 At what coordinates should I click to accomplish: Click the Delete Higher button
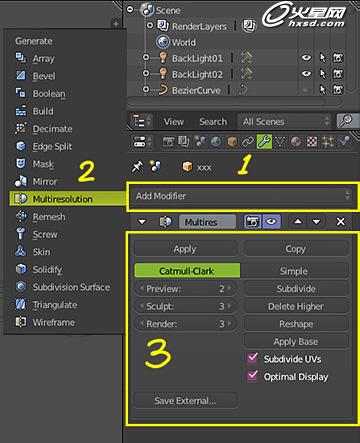(x=296, y=306)
